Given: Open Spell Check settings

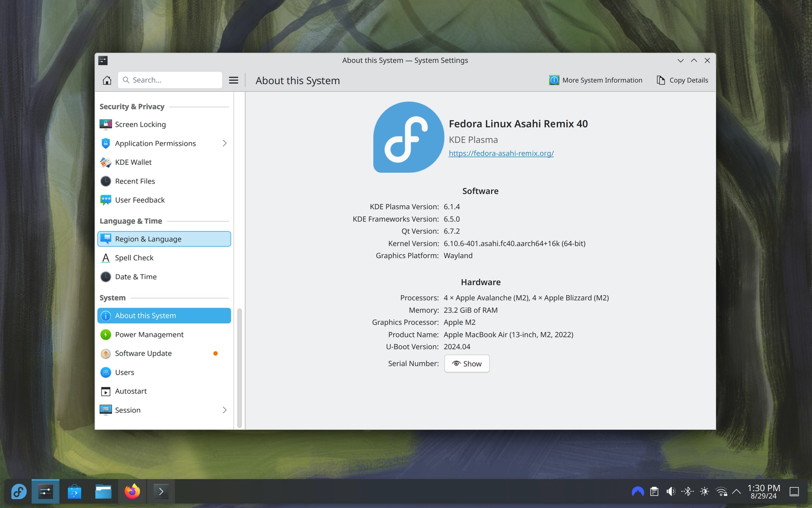Looking at the screenshot, I should 164,258.
